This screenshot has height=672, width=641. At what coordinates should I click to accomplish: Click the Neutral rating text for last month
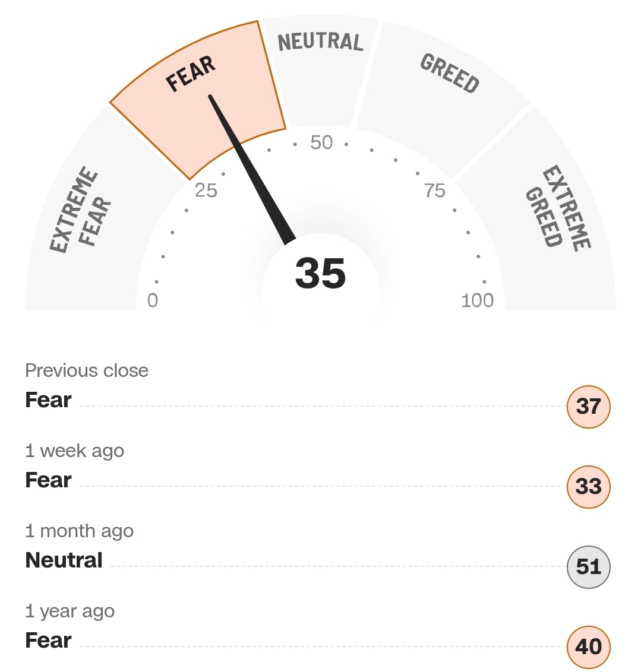pos(64,560)
